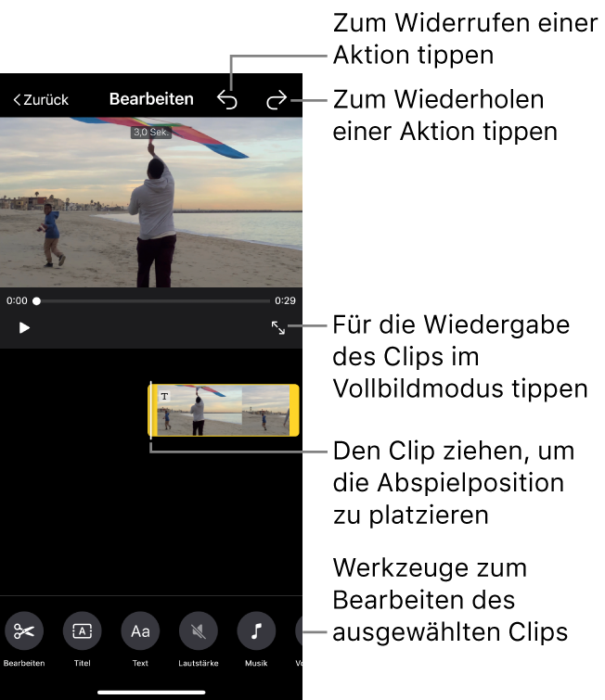Image resolution: width=605 pixels, height=700 pixels.
Task: Open fullscreen playback with the expand arrows
Action: (x=278, y=327)
